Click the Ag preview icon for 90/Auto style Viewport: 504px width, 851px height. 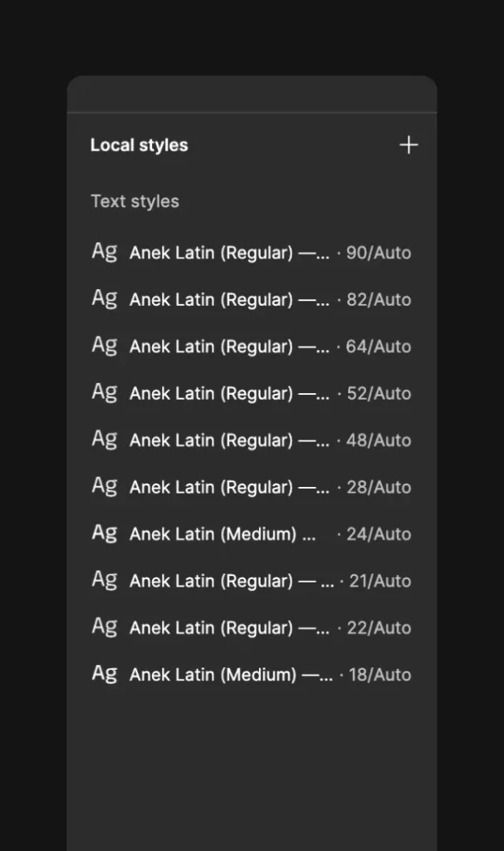tap(105, 252)
